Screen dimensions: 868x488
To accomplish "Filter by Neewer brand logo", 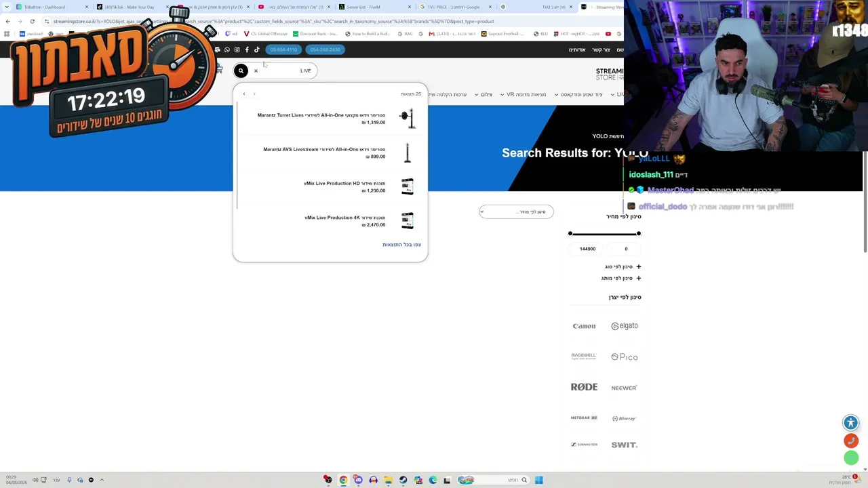I will (625, 388).
